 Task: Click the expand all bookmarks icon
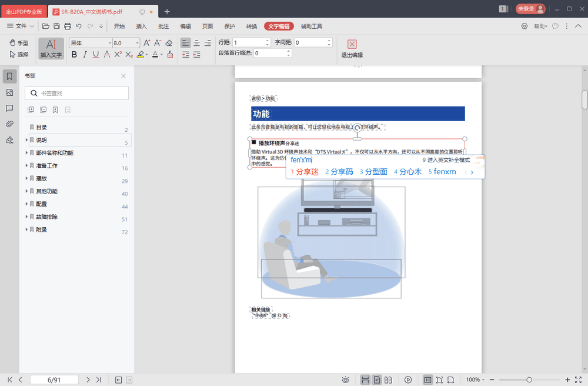31,109
